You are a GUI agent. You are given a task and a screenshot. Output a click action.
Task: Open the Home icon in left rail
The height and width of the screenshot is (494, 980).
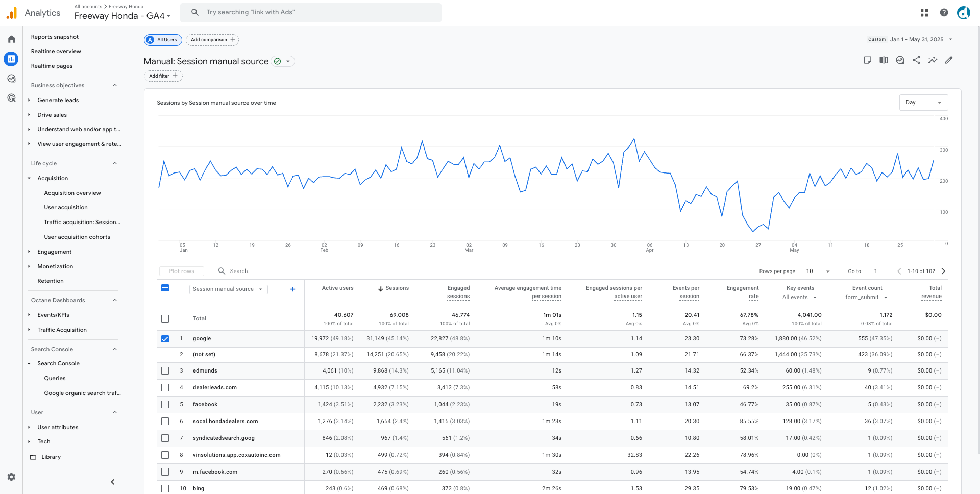click(11, 39)
